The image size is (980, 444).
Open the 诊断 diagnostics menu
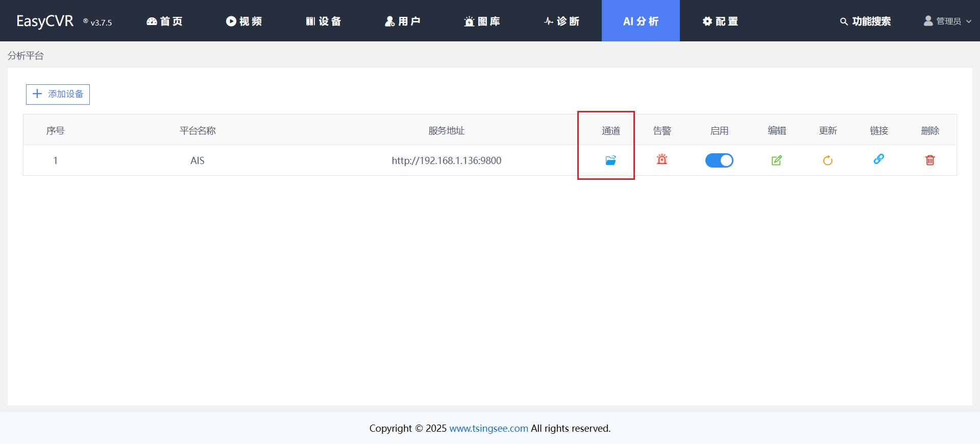561,21
